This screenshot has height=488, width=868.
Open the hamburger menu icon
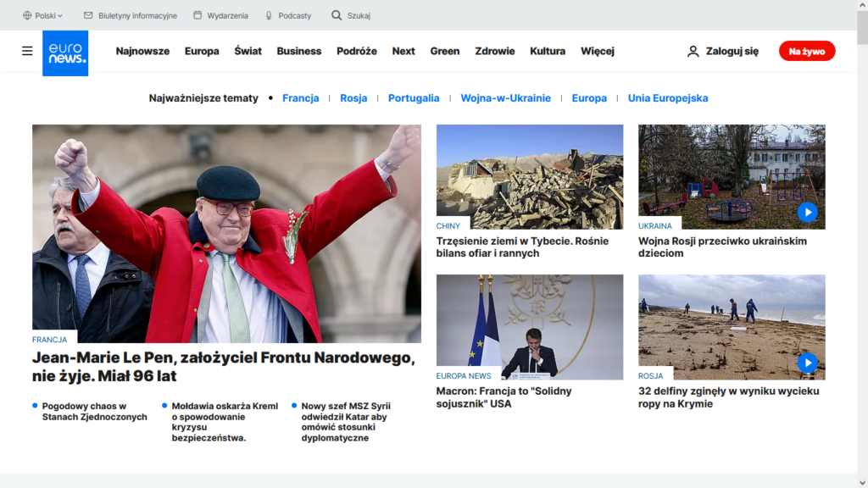pos(27,51)
